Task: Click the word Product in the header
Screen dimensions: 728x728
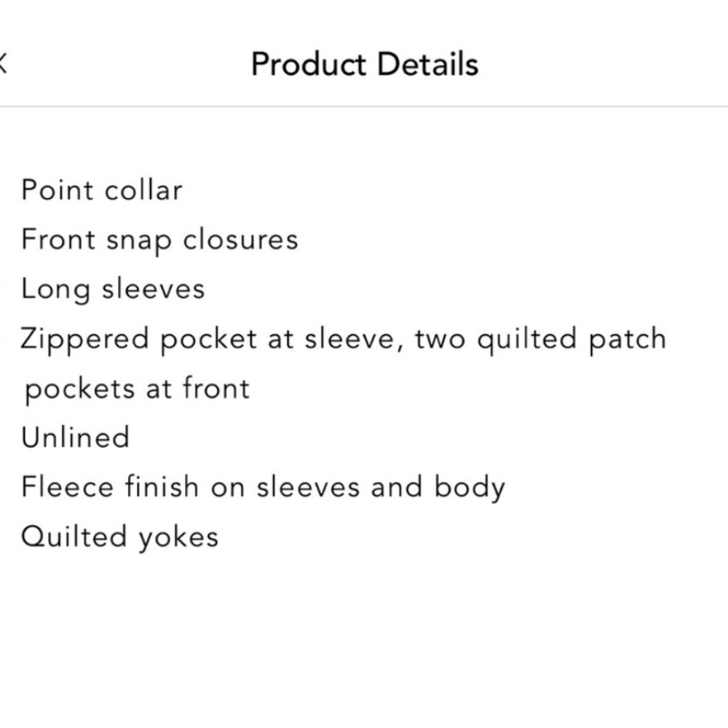Action: coord(309,64)
